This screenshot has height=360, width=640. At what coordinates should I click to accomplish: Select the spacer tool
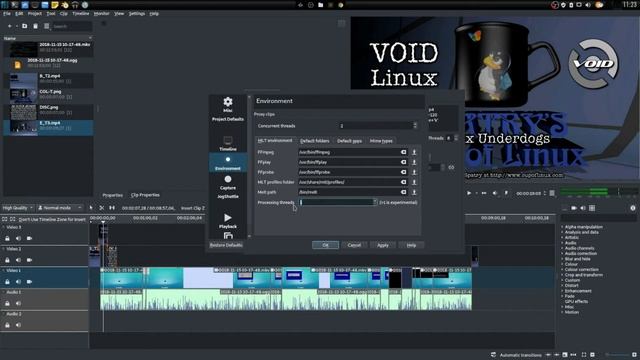coord(112,208)
